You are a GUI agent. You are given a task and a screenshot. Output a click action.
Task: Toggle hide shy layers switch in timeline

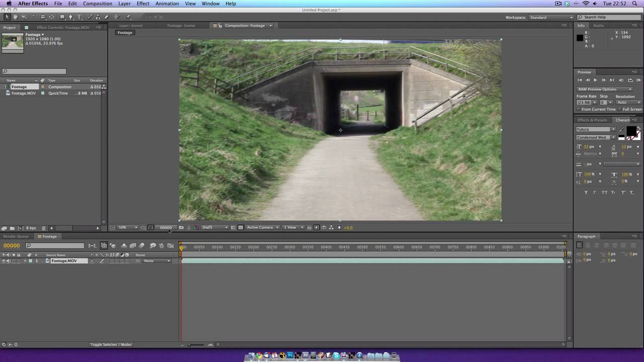click(x=124, y=245)
